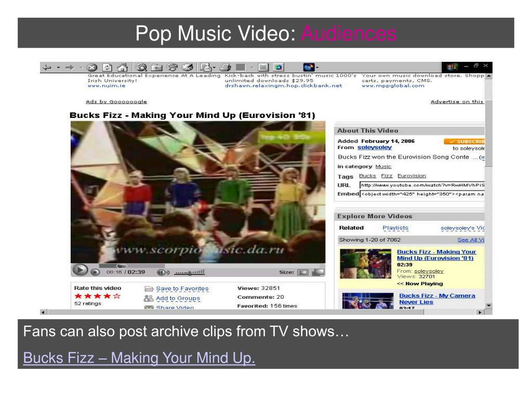Click the Save to Favorites folder icon

pos(149,289)
